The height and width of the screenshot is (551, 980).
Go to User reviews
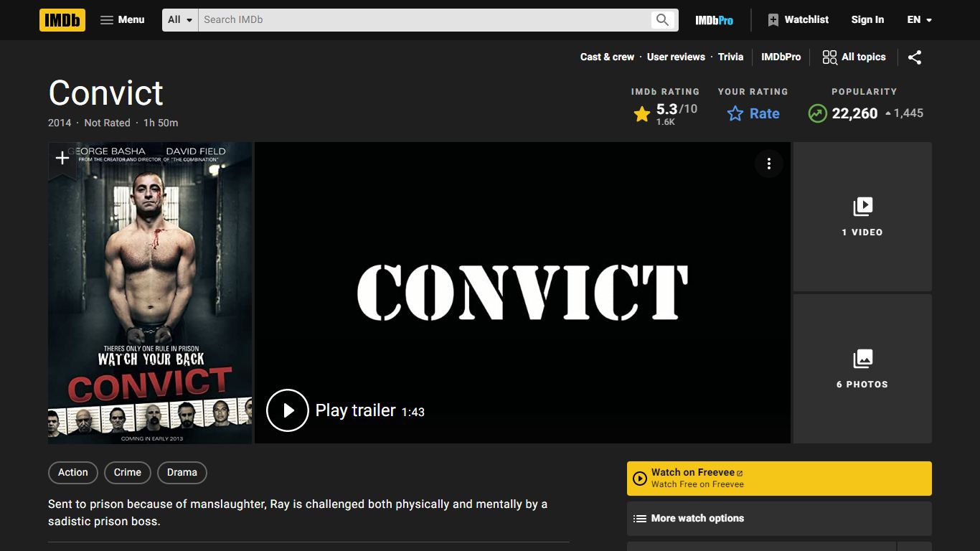(x=676, y=57)
